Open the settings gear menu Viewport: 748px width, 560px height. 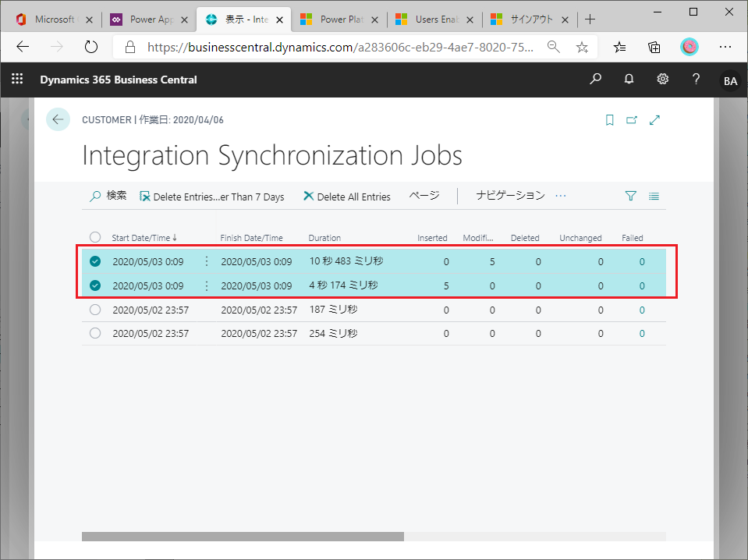[x=663, y=80]
